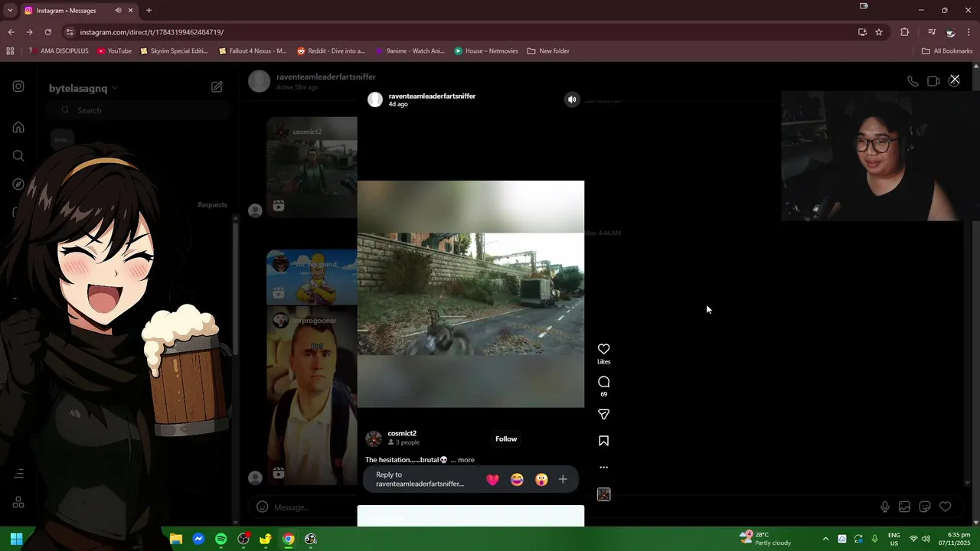The height and width of the screenshot is (551, 980).
Task: Open the emoji picker in message box
Action: pos(262,507)
